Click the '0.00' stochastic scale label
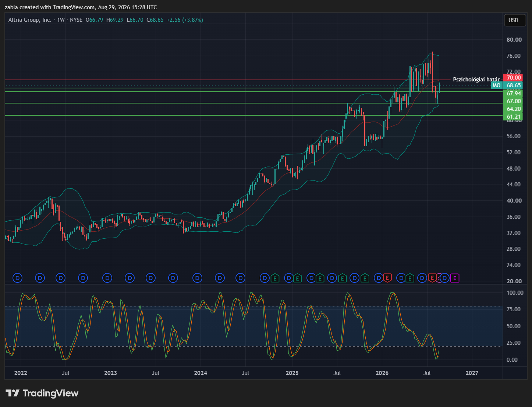The height and width of the screenshot is (407, 532). click(512, 360)
